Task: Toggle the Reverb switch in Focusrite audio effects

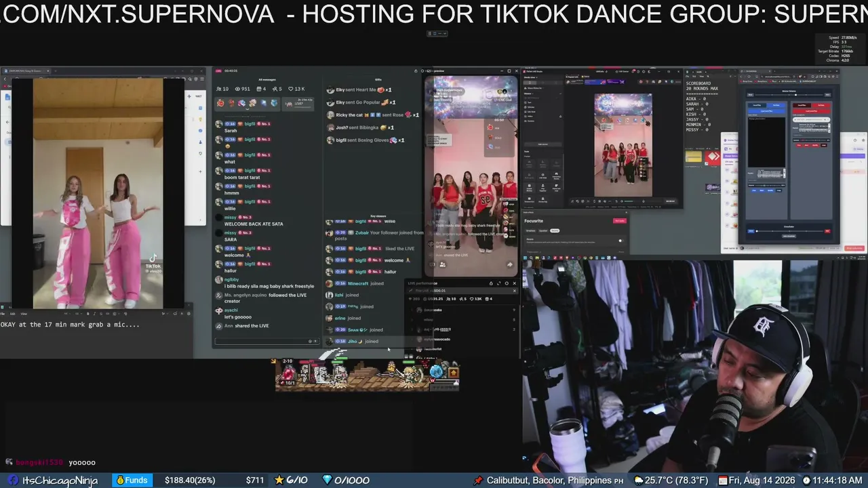Action: 620,240
